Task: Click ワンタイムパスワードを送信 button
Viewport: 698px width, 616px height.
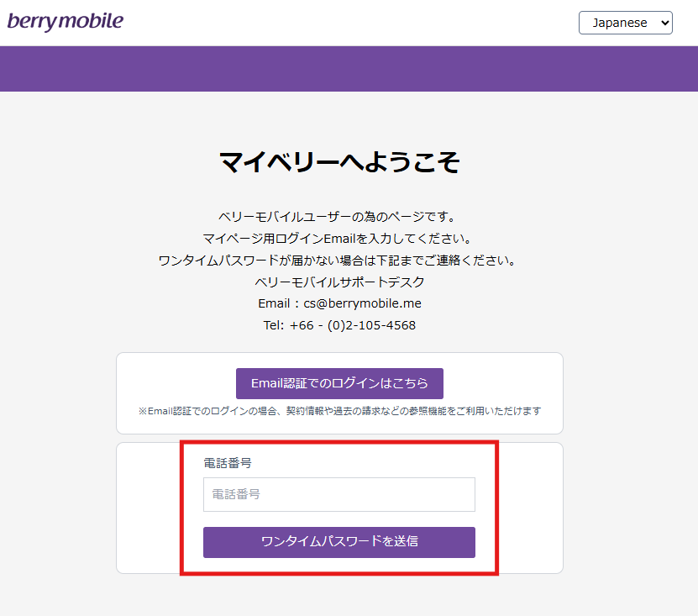Action: (339, 542)
